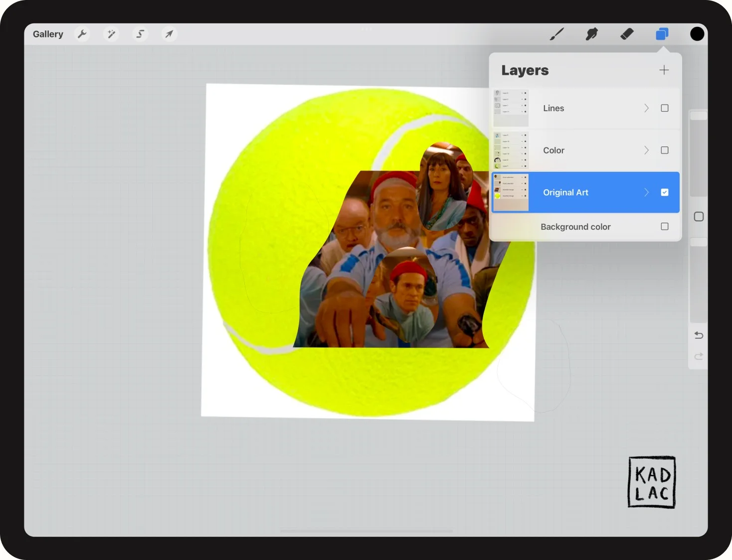
Task: Select the Smudge tool
Action: [x=592, y=34]
